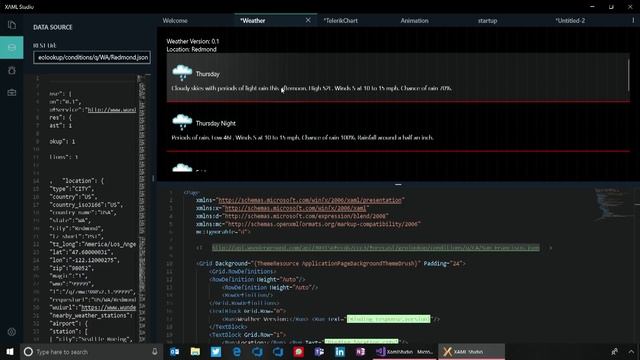Viewport: 640px width, 360px height.
Task: Click the "nearby_weather_stations" JSON line
Action: click(91, 316)
